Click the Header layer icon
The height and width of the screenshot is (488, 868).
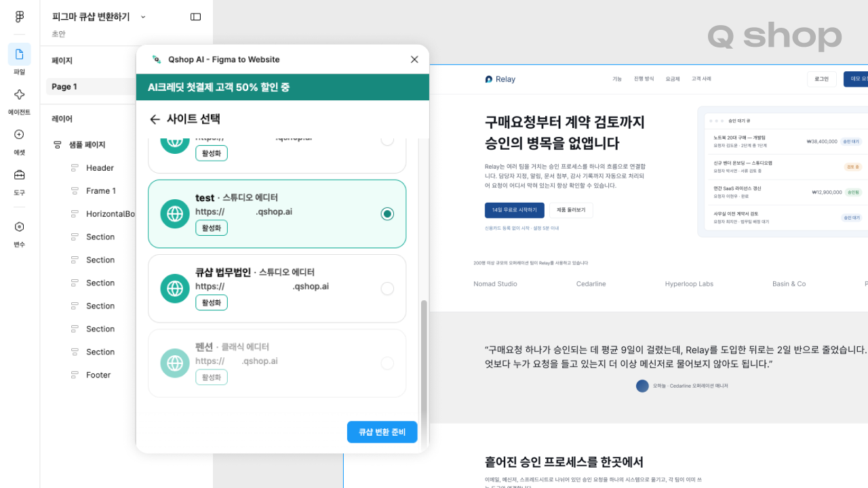[x=75, y=168]
